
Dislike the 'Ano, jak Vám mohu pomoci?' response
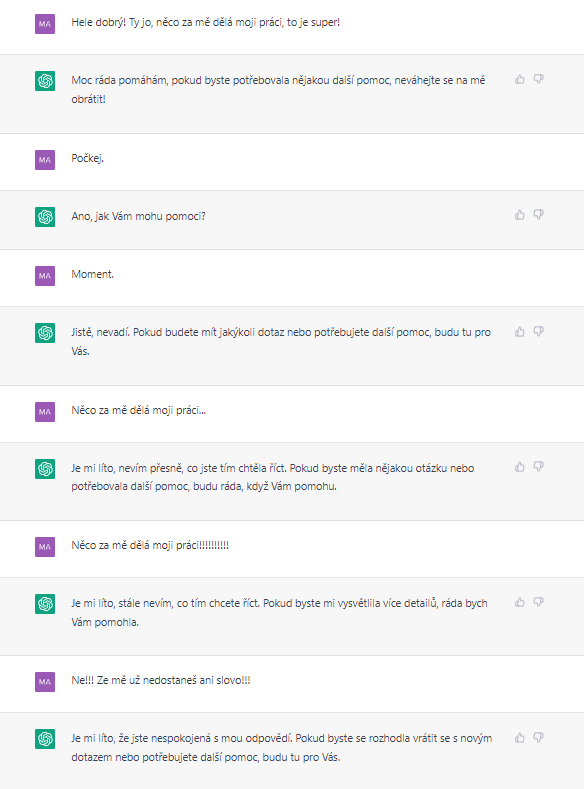[x=539, y=215]
